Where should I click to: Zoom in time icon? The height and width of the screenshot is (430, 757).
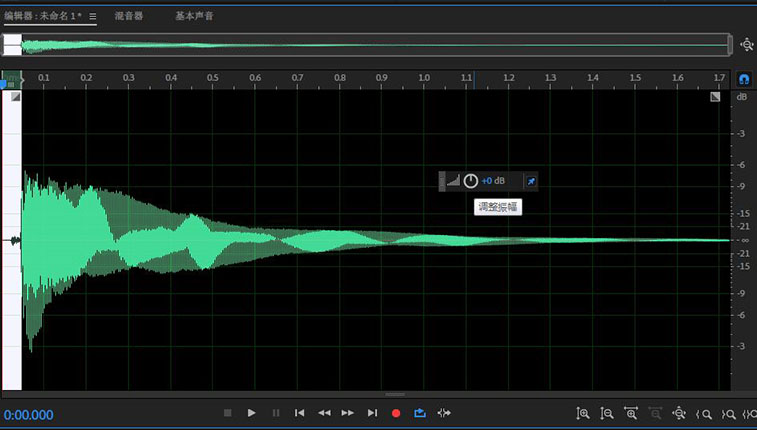pos(631,414)
